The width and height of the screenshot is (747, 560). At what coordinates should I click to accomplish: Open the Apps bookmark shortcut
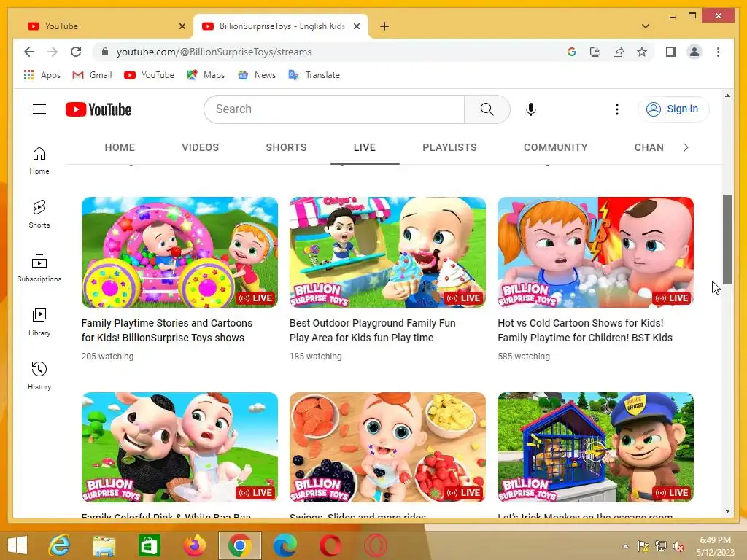[42, 75]
